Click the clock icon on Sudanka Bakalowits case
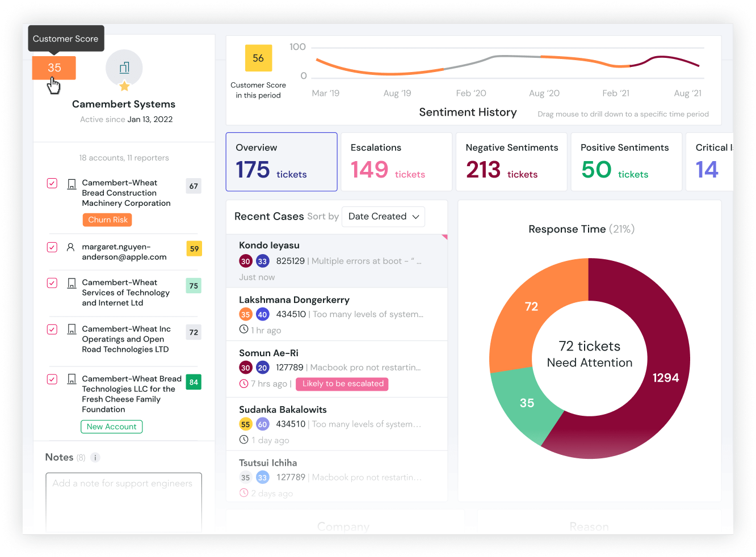This screenshot has width=756, height=557. click(x=243, y=440)
